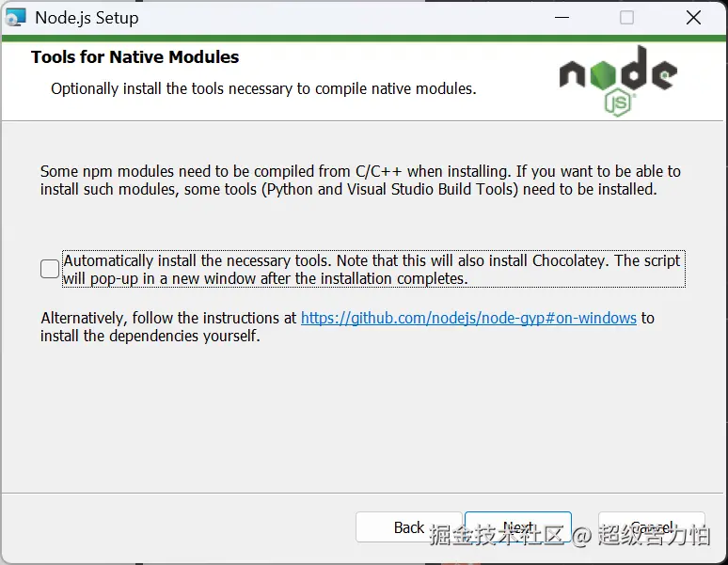Tick the automatically install tools checkbox

pos(50,269)
